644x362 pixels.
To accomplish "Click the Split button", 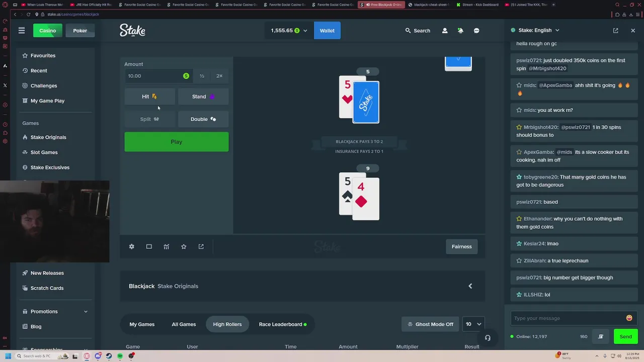I will 149,119.
